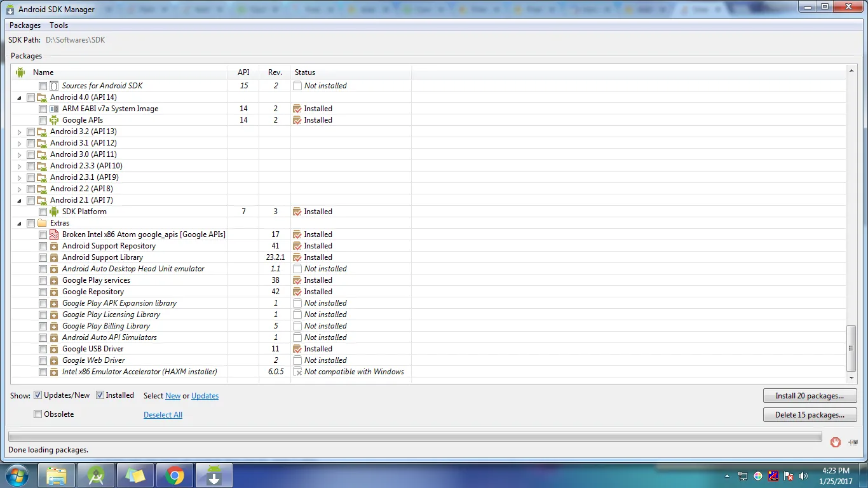Click the Android robot icon in the table header
868x488 pixels.
click(20, 72)
